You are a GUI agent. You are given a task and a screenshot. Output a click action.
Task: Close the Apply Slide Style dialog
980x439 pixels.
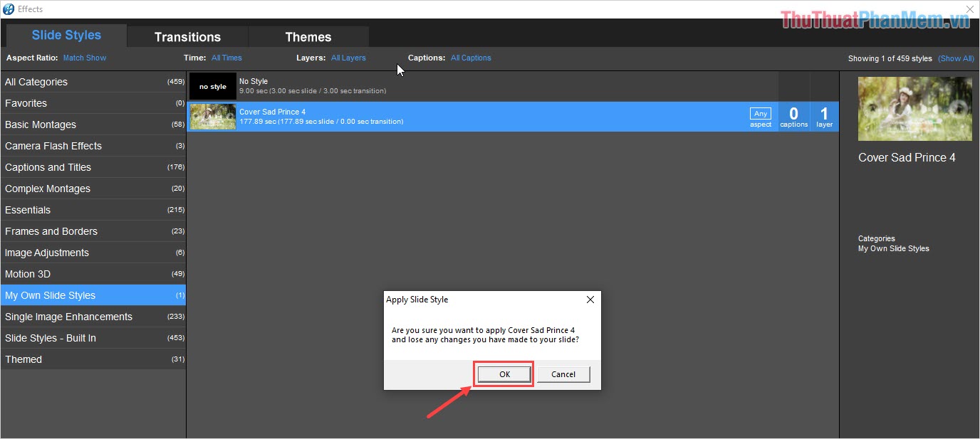[590, 300]
